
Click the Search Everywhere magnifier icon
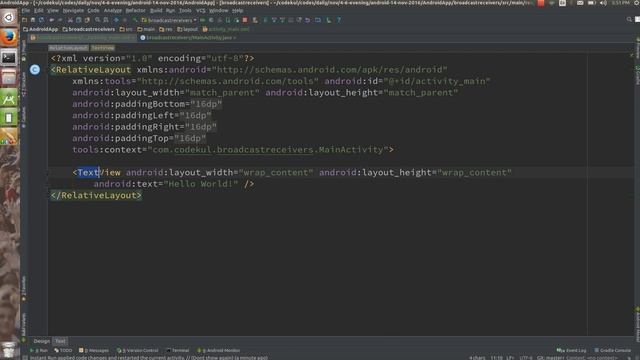tap(629, 20)
